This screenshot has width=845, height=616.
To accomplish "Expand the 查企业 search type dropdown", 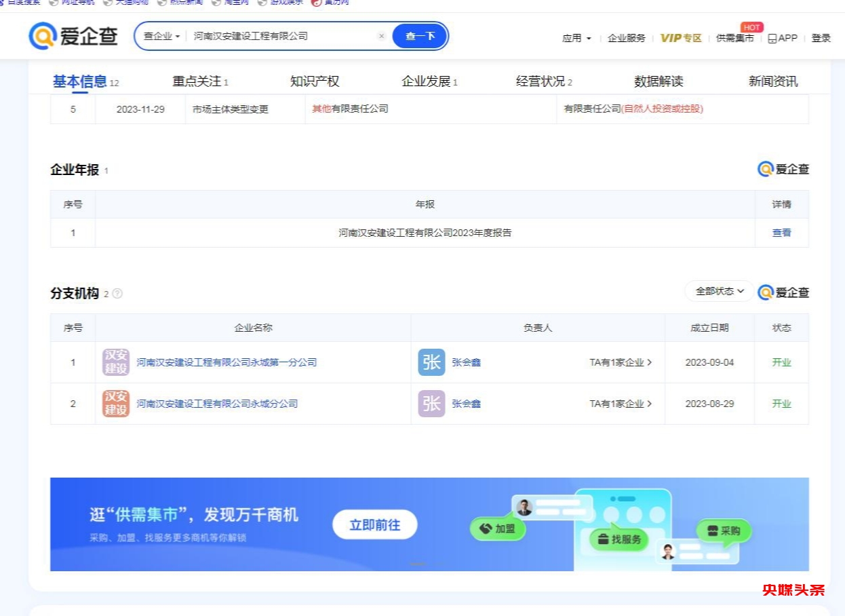I will [x=161, y=36].
